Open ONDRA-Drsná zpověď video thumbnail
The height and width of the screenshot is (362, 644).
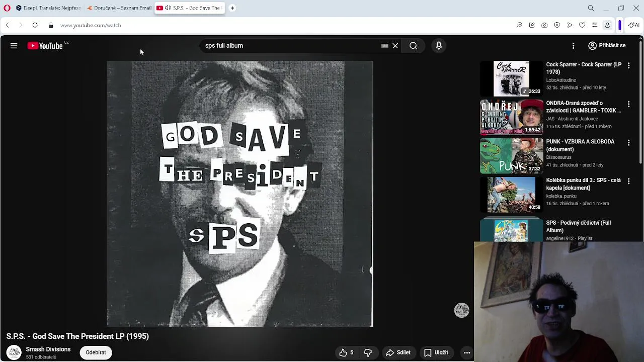click(x=512, y=117)
